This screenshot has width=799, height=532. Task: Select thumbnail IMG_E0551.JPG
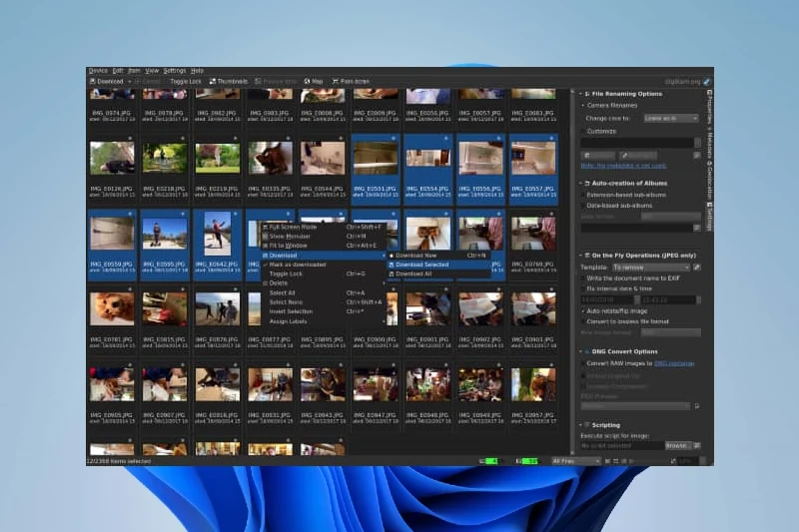pos(376,158)
